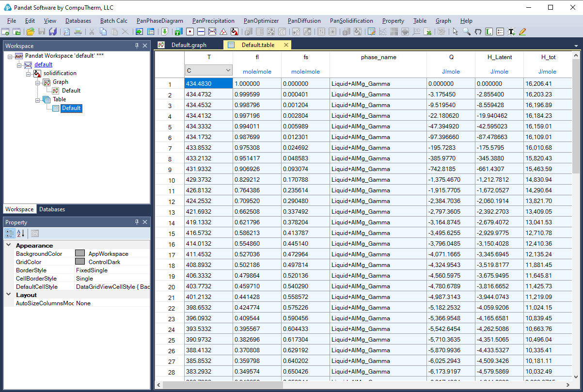
Task: Click the BackgroundColor swatch in Property panel
Action: 80,253
